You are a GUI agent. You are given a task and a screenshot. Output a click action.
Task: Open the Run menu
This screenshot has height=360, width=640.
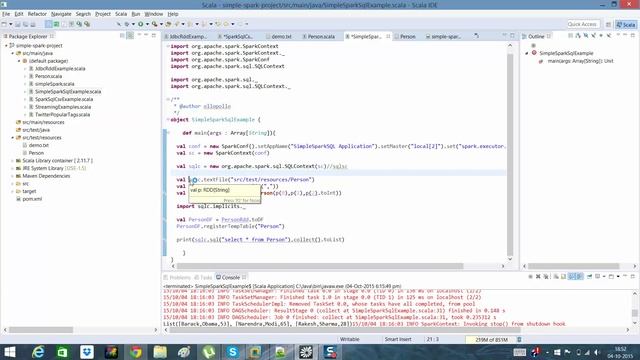click(136, 14)
